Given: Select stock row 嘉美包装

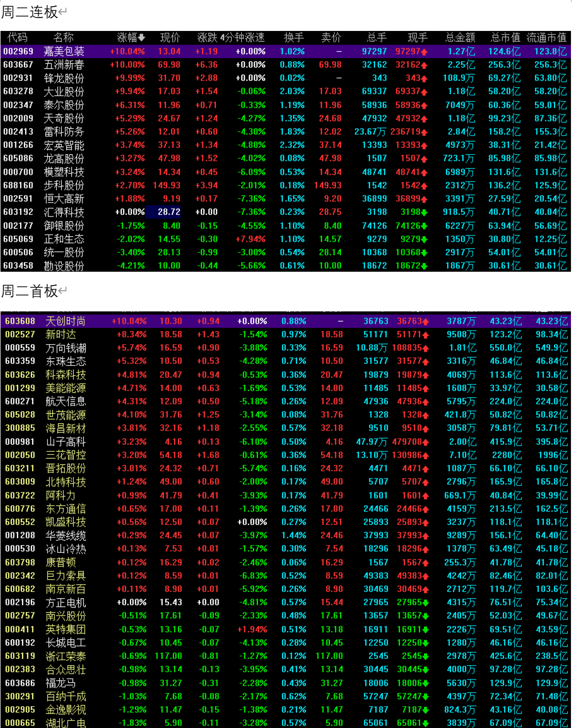Looking at the screenshot, I should 285,52.
